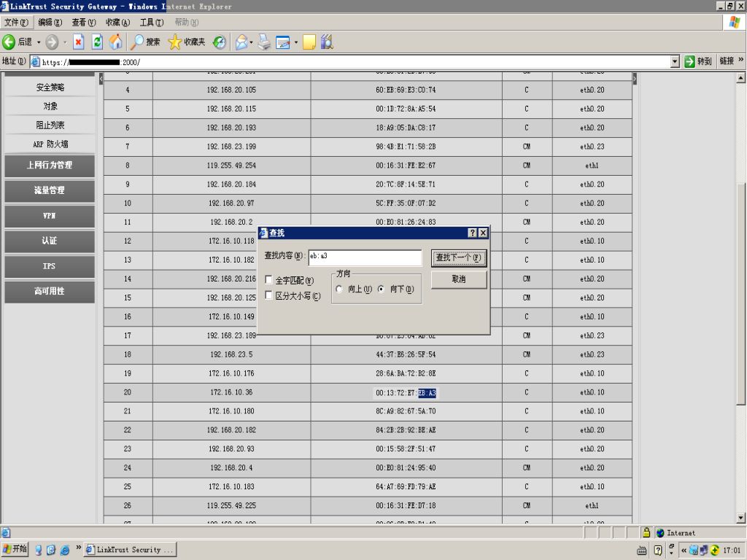Click the yellow plus security tray icon
Viewport: 747px width, 560px height.
point(715,551)
